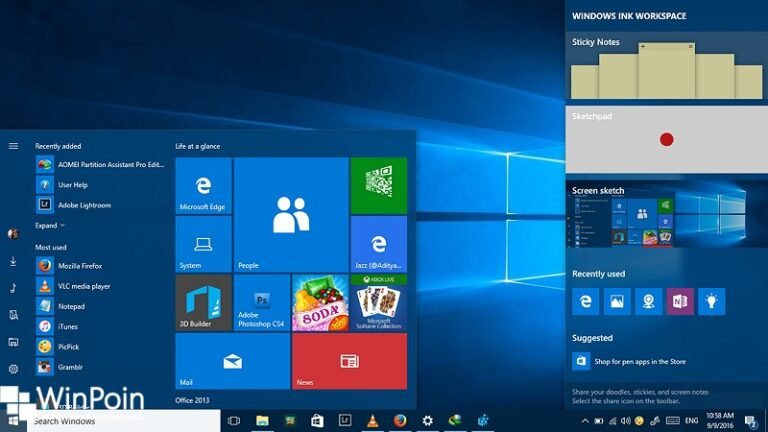Open OneNote in Recently used
This screenshot has height=432, width=768.
point(680,301)
